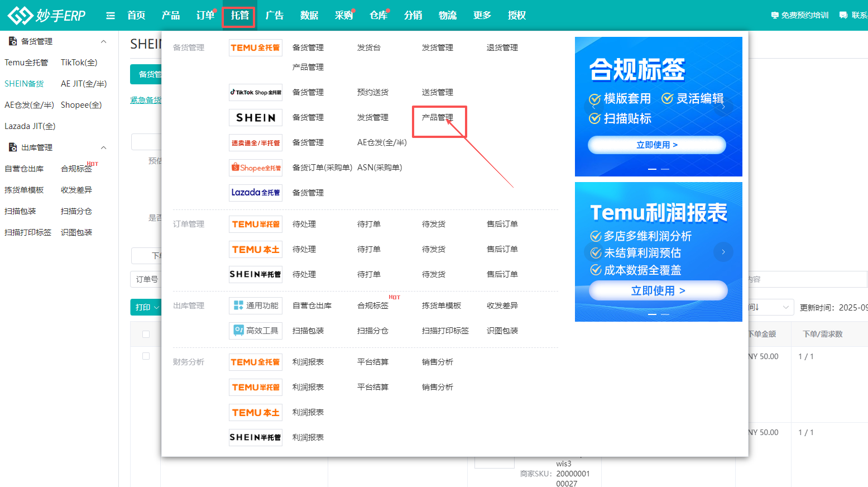868x487 pixels.
Task: Open TEMU半托管 销售分析
Action: pyautogui.click(x=438, y=387)
